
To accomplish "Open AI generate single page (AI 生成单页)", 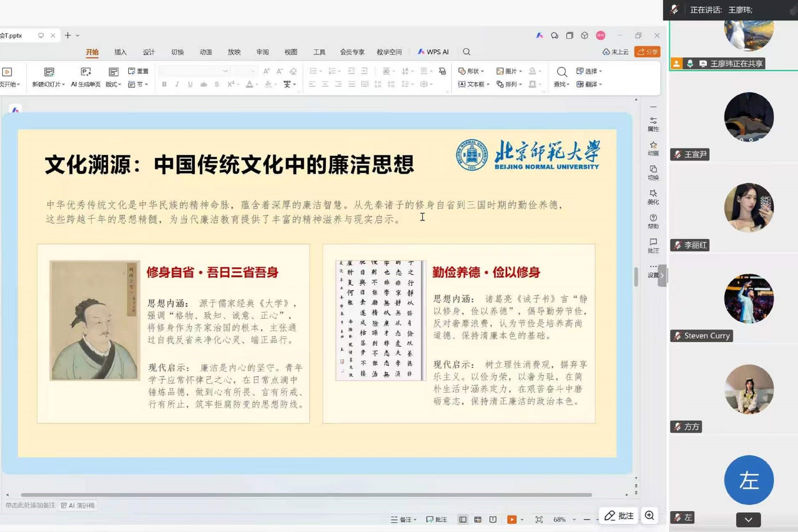I will 86,77.
